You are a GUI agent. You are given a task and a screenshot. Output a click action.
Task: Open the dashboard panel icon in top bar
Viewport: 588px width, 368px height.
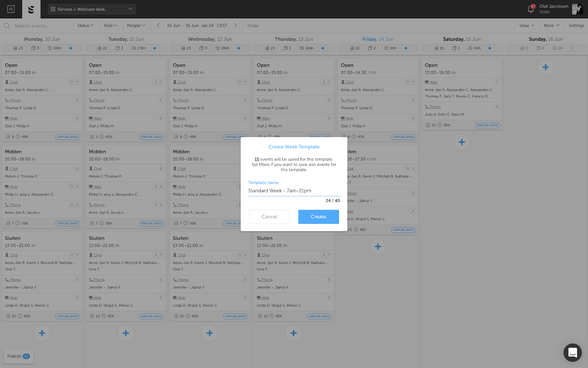coord(11,9)
